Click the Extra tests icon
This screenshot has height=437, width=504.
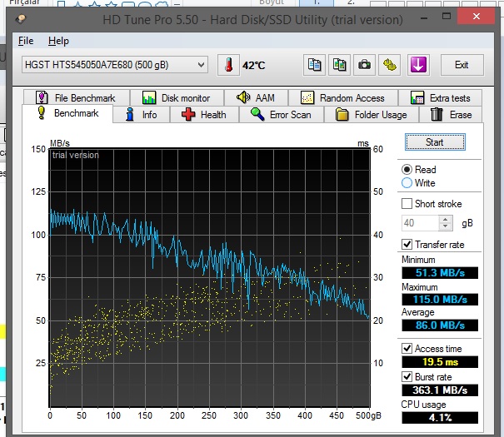coord(417,97)
